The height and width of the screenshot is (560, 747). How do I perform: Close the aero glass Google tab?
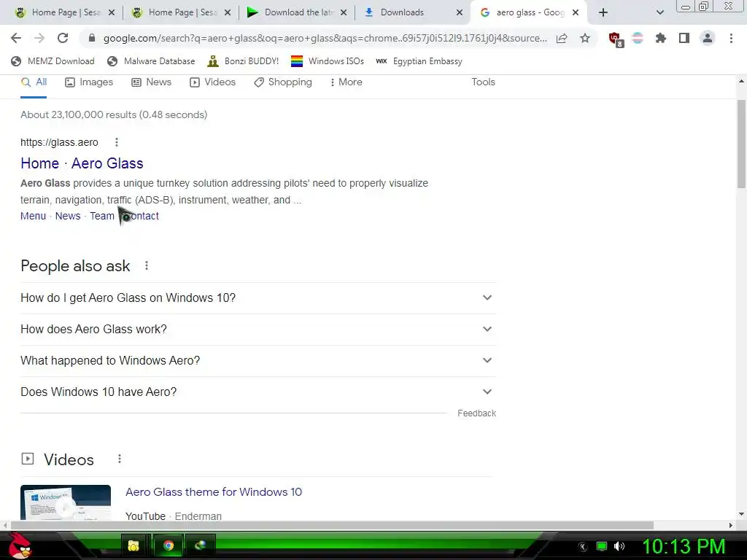[576, 12]
